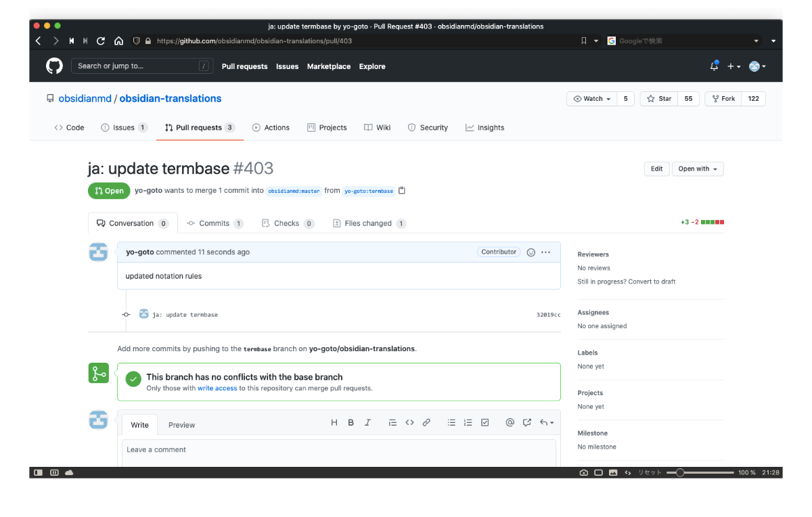Click Marketplace in the header
The width and height of the screenshot is (812, 517).
click(329, 66)
